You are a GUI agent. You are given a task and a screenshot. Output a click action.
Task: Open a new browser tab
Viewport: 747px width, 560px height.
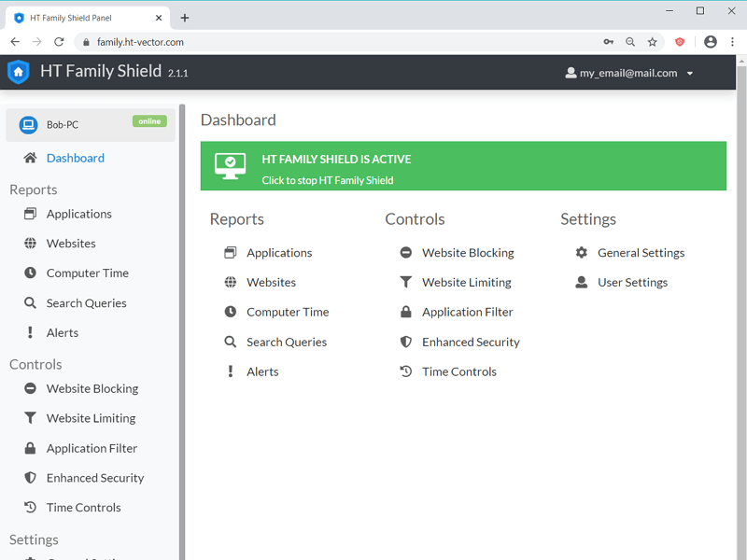click(x=185, y=18)
